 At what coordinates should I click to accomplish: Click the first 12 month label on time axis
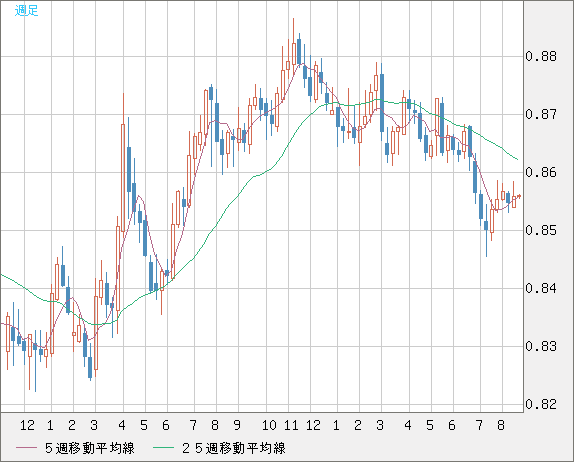27,425
